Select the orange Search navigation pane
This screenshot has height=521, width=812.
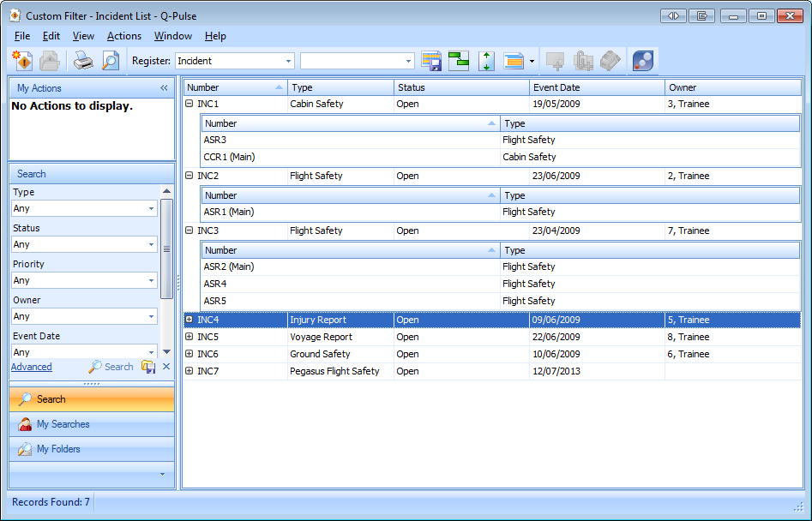[x=92, y=399]
